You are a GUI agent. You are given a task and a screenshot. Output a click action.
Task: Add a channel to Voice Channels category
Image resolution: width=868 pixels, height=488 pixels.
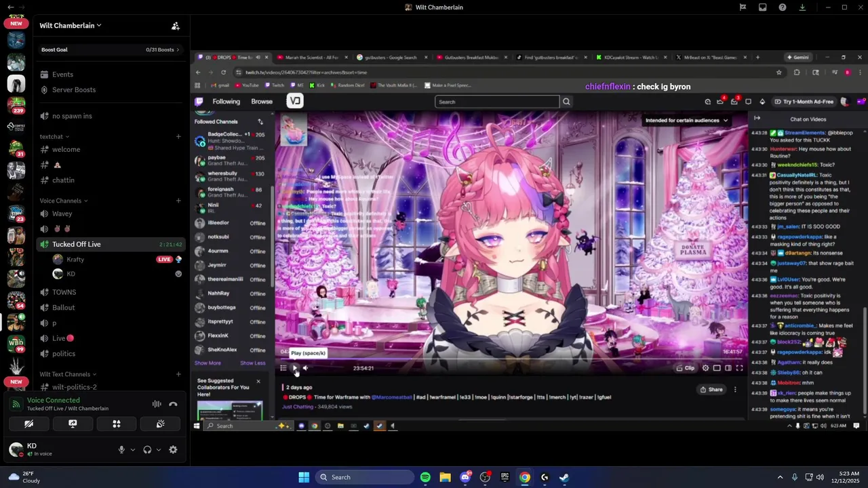pyautogui.click(x=178, y=201)
